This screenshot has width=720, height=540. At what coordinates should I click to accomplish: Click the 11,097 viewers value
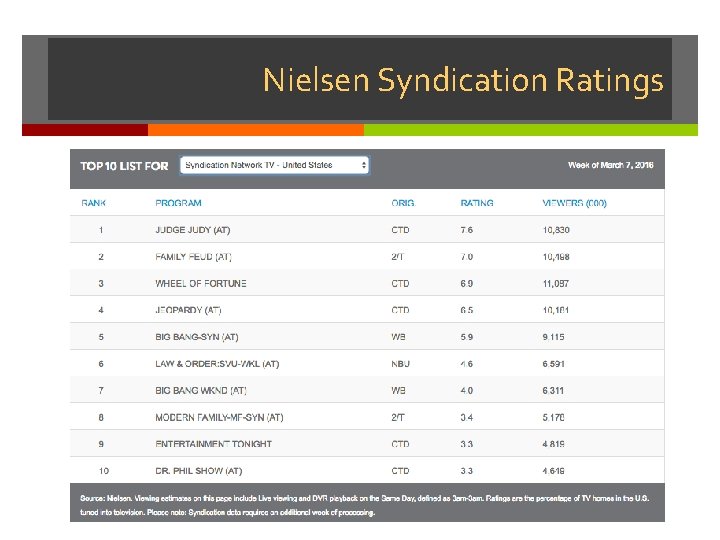point(556,283)
